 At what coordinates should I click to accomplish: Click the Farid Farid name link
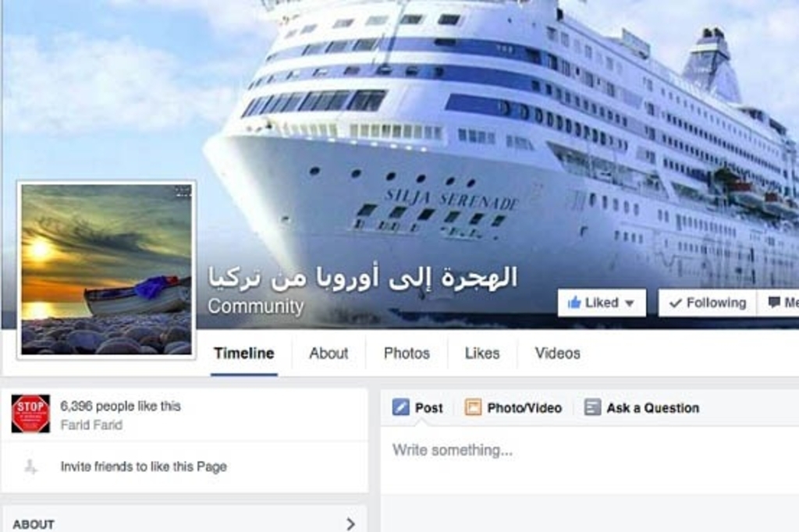point(91,425)
